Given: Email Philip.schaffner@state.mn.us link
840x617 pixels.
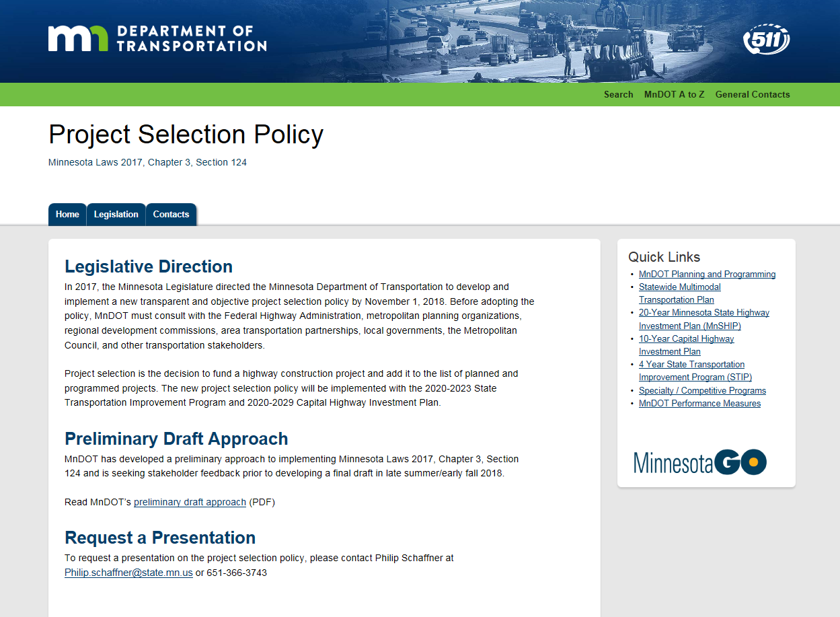Looking at the screenshot, I should (128, 573).
